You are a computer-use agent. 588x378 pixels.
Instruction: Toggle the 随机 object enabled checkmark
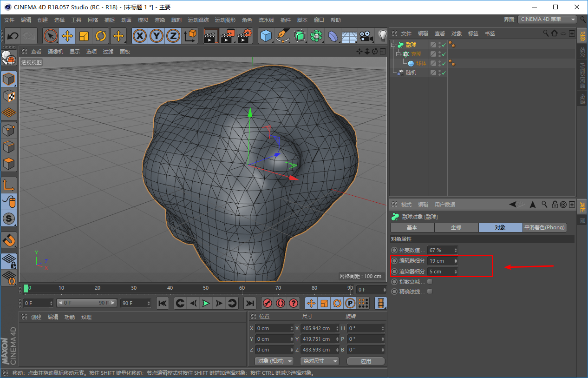click(x=444, y=73)
